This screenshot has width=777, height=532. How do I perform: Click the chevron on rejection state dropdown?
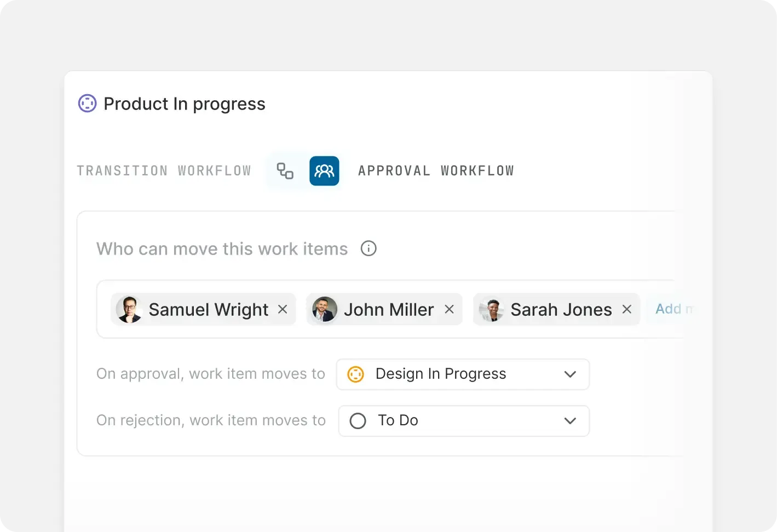pos(570,421)
